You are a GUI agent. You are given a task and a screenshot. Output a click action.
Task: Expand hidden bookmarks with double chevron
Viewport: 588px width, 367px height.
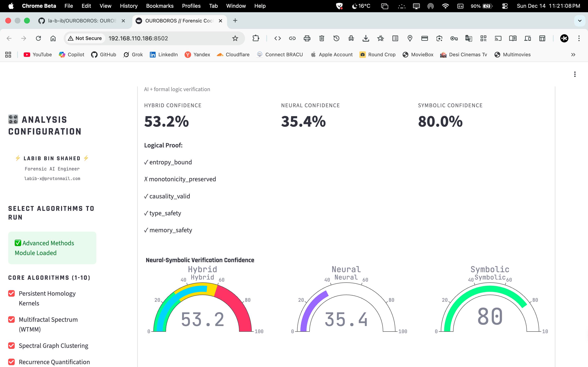[x=573, y=55]
